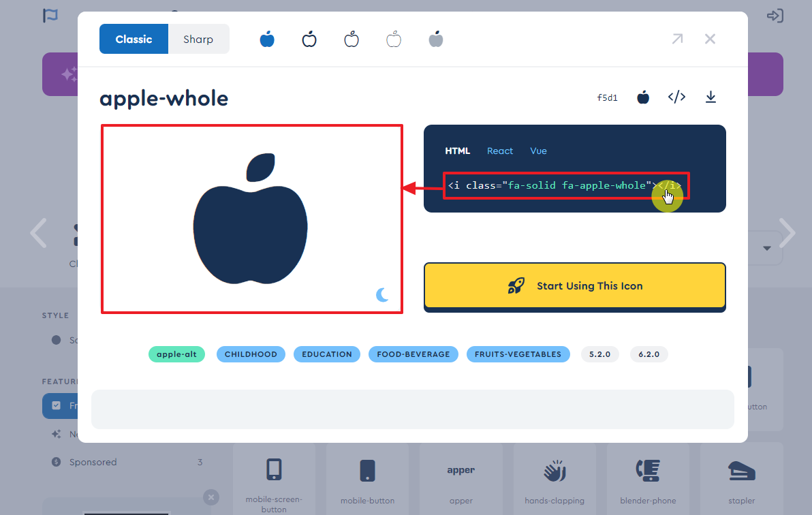Toggle dark mode preview with moon icon

382,295
